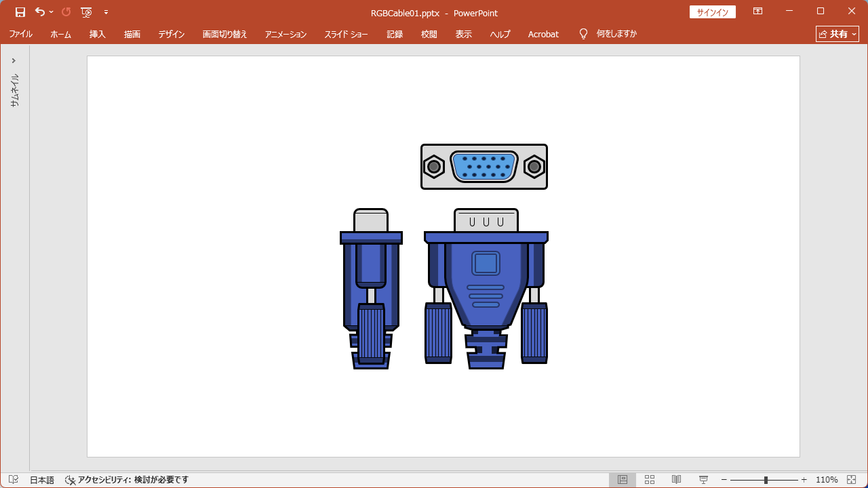
Task: Click the spell check icon in status bar
Action: tap(14, 480)
